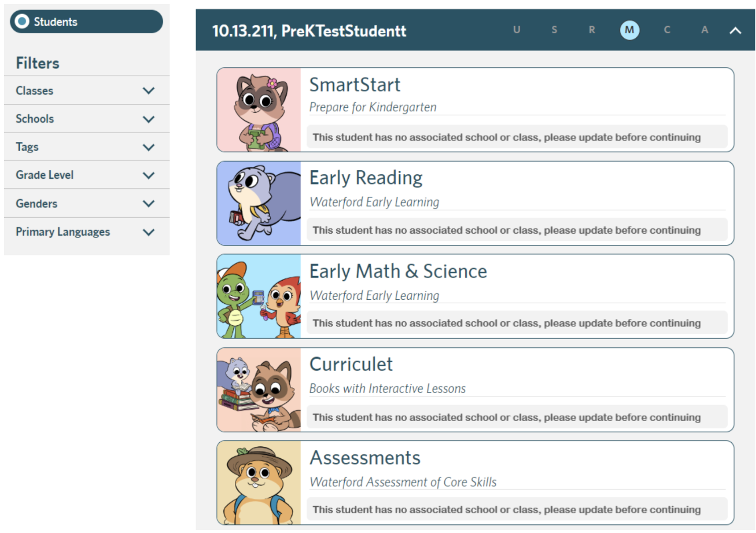The image size is (756, 533).
Task: Click the highlighted M circle icon
Action: pyautogui.click(x=629, y=30)
